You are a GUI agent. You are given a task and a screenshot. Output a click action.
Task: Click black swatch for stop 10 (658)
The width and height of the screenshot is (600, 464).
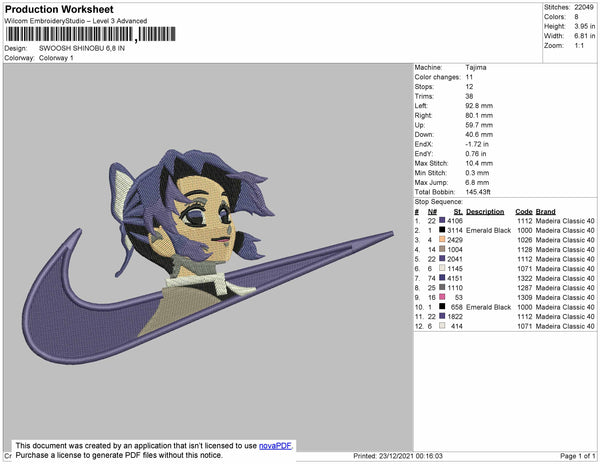pyautogui.click(x=442, y=306)
